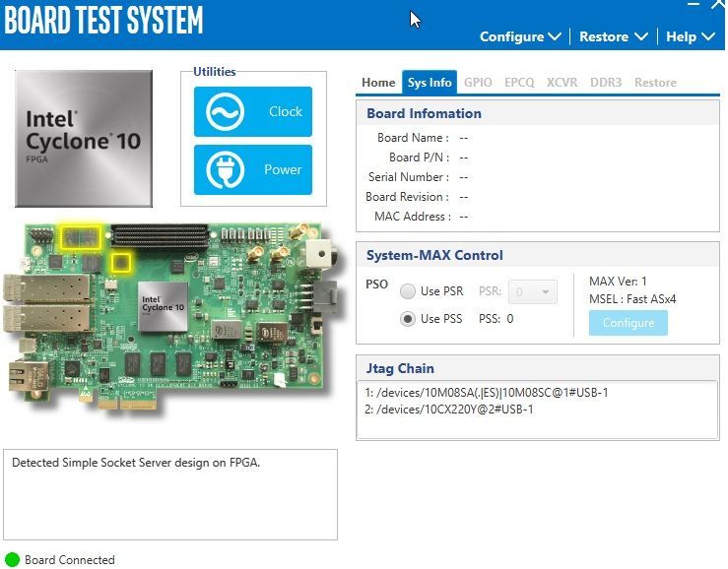This screenshot has width=728, height=569.
Task: Click the Serial Number field value
Action: [463, 177]
